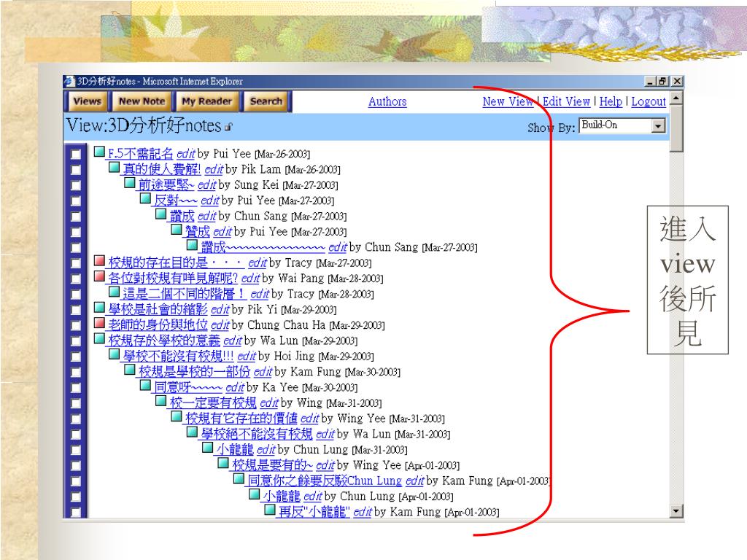The image size is (747, 560).
Task: Click the vertical scrollbar thumb
Action: [x=676, y=128]
